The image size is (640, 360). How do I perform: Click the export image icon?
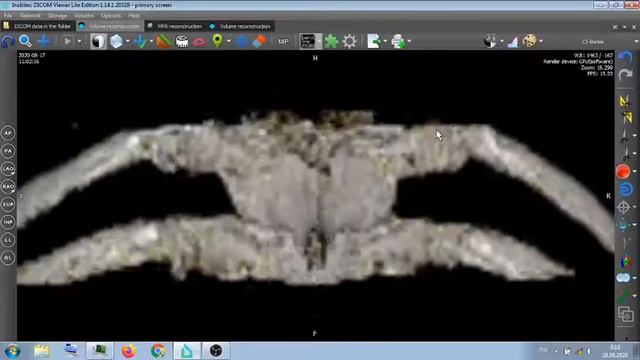point(373,41)
